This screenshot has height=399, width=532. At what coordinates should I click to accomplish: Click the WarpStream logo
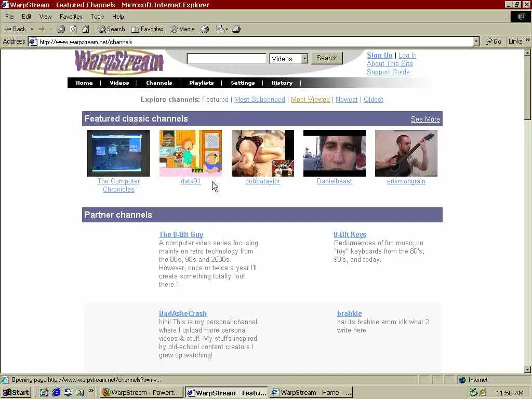coord(119,62)
